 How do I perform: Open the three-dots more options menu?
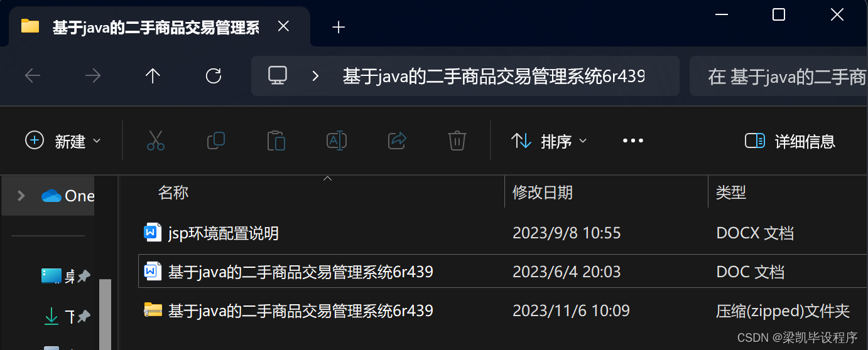tap(633, 141)
